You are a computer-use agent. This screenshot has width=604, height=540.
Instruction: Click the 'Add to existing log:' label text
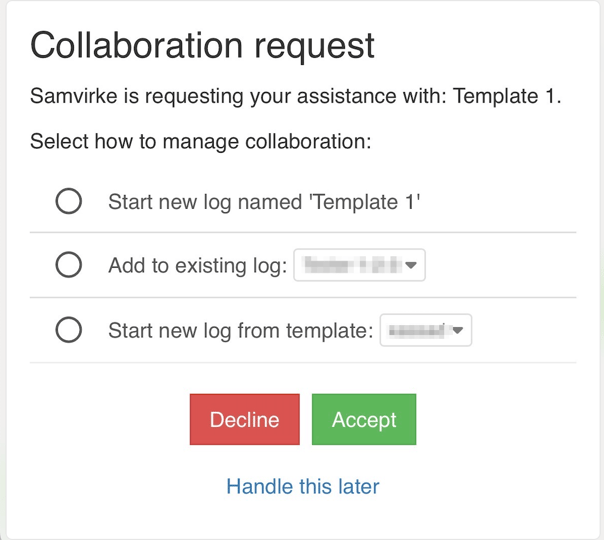pyautogui.click(x=198, y=265)
